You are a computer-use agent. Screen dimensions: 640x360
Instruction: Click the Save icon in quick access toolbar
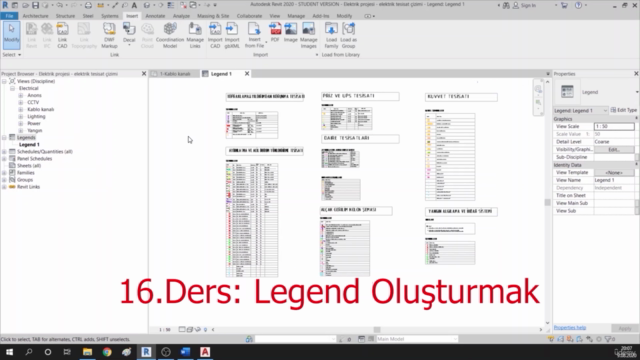point(36,5)
